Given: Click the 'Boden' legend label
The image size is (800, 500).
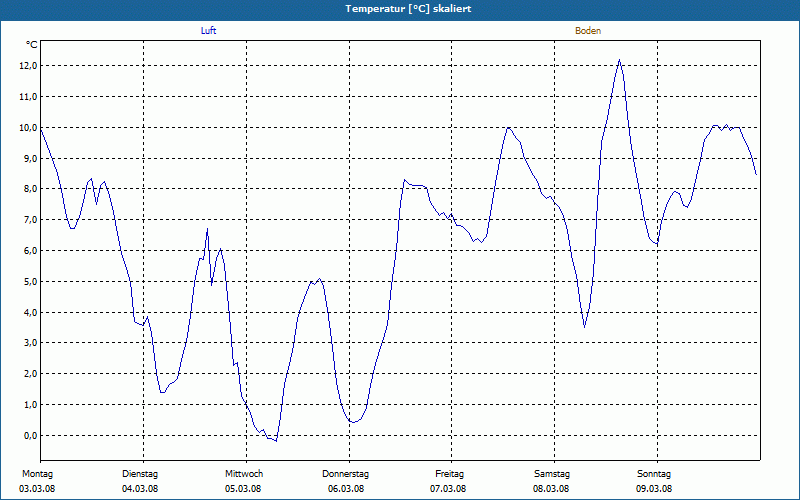Looking at the screenshot, I should click(x=588, y=31).
